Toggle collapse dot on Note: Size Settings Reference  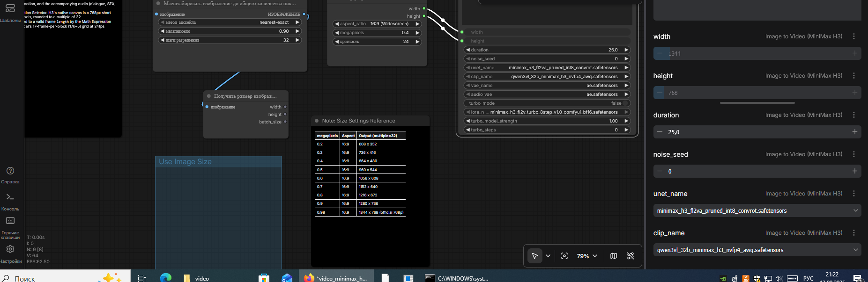tap(317, 121)
